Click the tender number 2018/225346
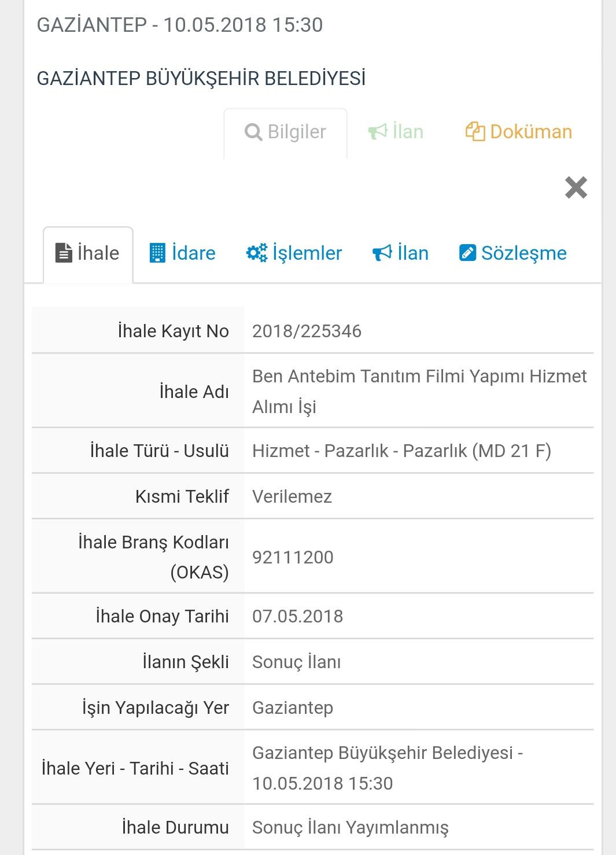 [307, 331]
